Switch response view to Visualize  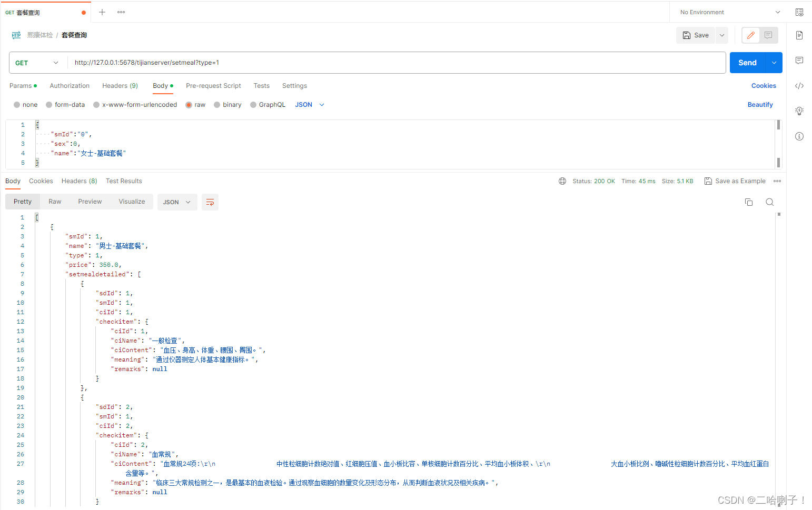132,202
